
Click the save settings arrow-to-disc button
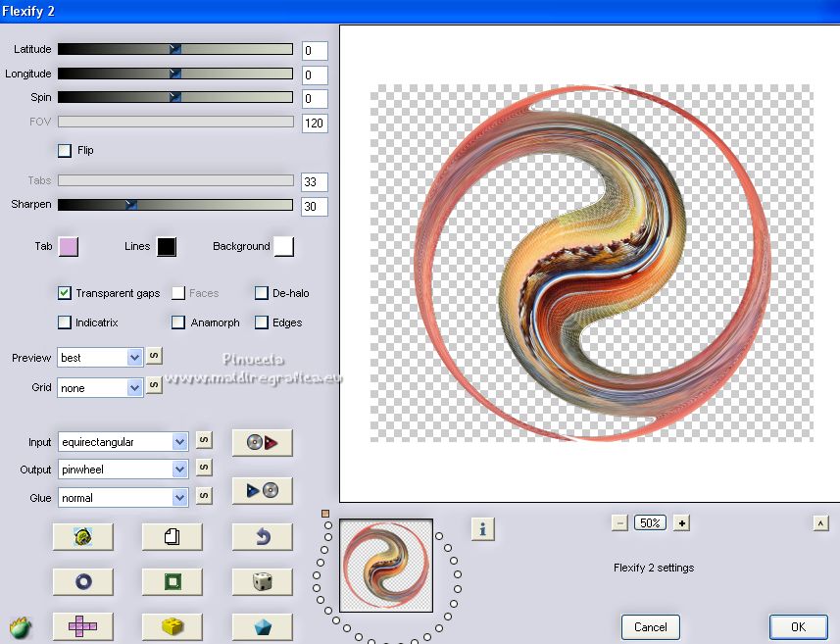point(262,490)
